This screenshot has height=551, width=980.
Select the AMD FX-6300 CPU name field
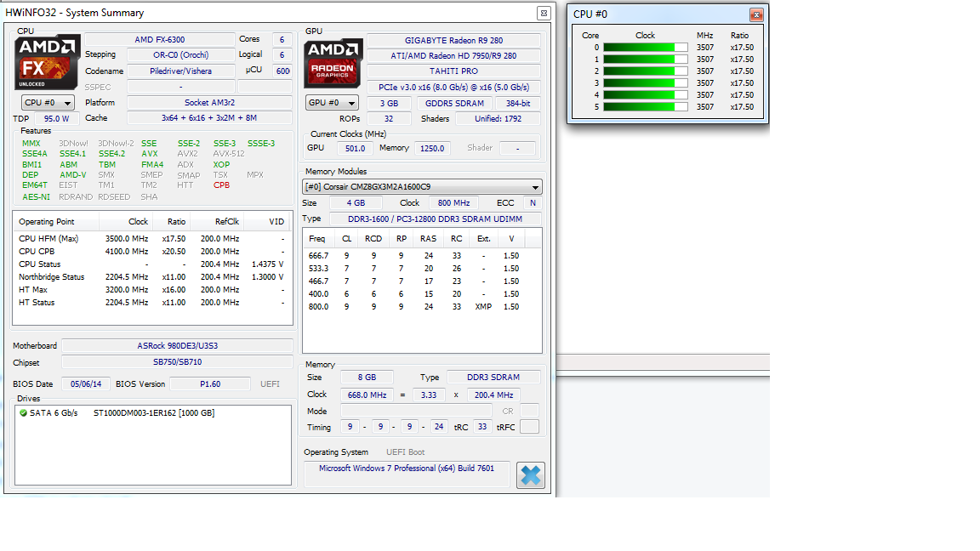(x=159, y=39)
